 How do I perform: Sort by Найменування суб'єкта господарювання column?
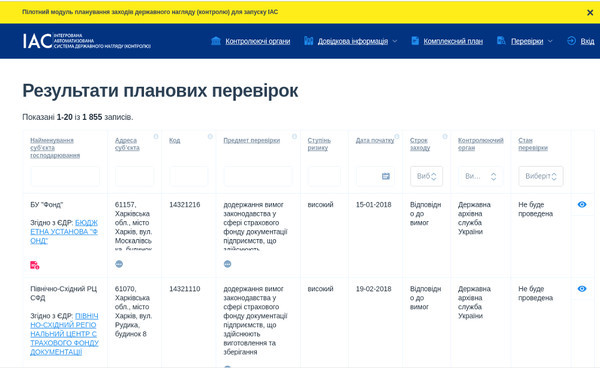click(55, 148)
